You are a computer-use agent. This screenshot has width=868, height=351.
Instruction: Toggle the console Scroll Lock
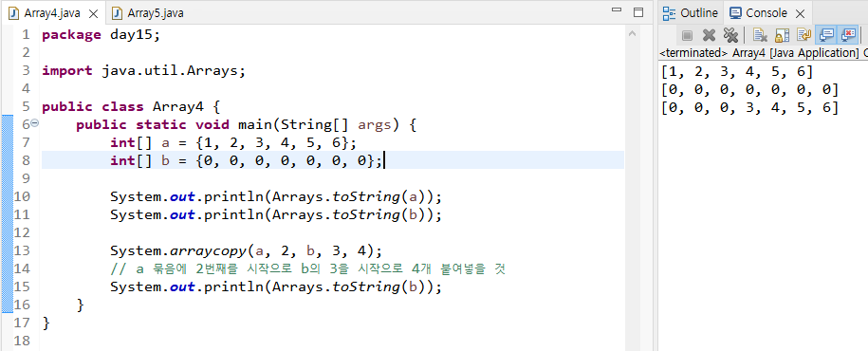coord(782,35)
